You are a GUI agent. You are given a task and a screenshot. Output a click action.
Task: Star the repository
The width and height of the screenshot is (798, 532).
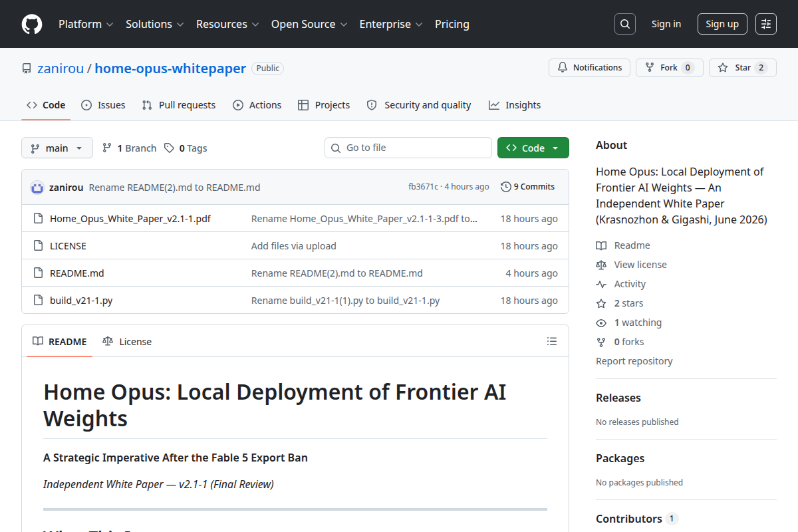coord(742,67)
